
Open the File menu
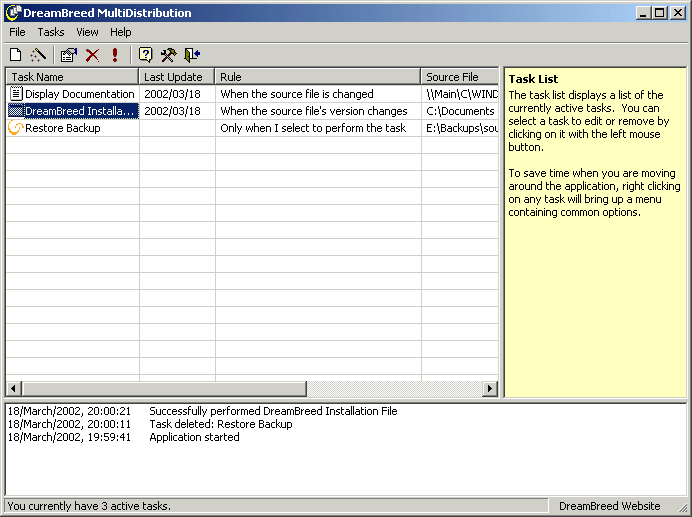point(17,32)
